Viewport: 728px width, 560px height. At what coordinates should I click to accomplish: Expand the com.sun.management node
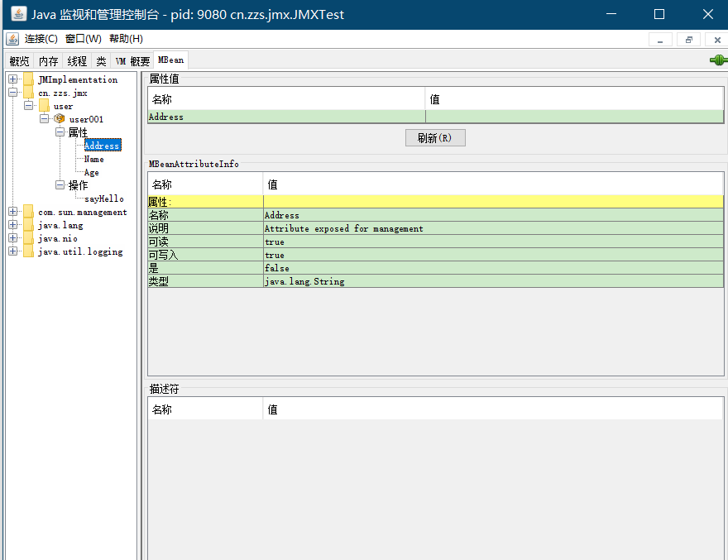pyautogui.click(x=13, y=212)
